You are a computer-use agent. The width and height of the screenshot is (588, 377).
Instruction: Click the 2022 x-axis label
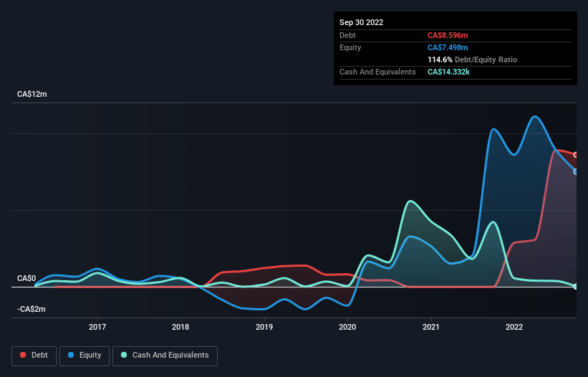(x=514, y=327)
